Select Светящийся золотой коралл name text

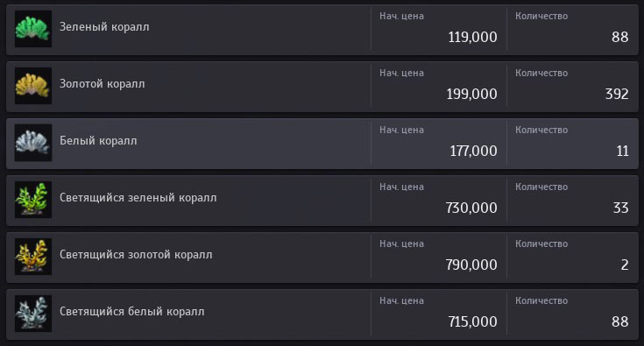pyautogui.click(x=136, y=255)
